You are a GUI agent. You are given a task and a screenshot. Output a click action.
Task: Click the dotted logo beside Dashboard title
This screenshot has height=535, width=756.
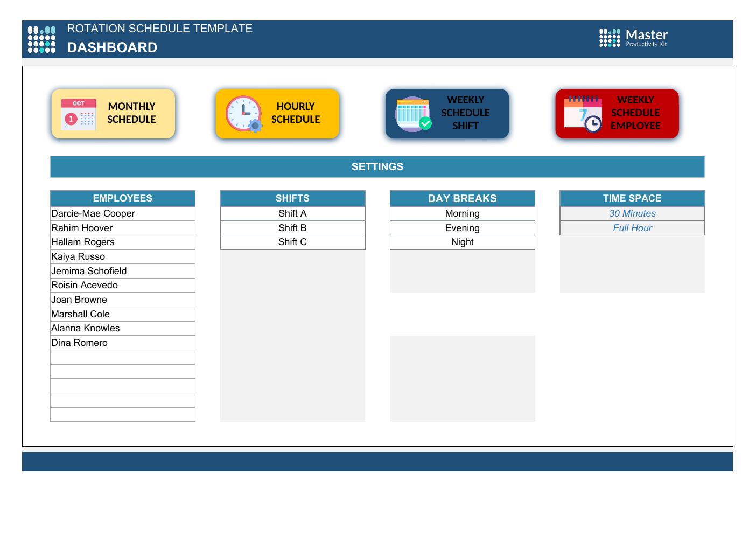[41, 39]
